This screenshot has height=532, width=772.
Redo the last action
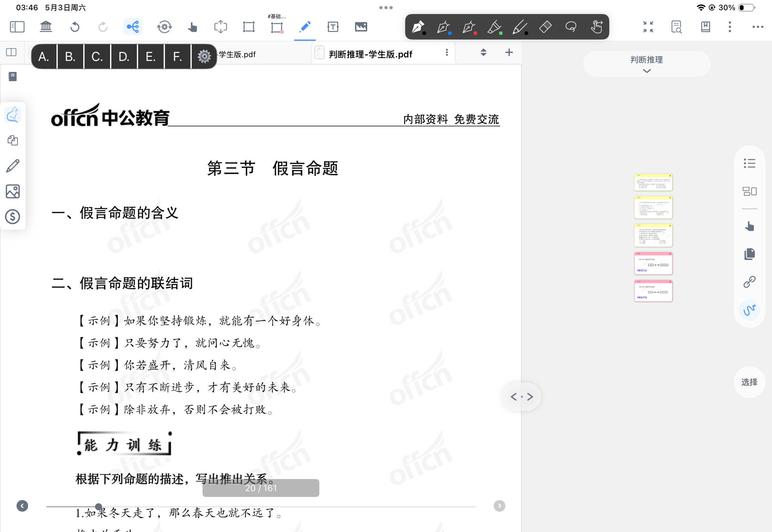click(103, 27)
